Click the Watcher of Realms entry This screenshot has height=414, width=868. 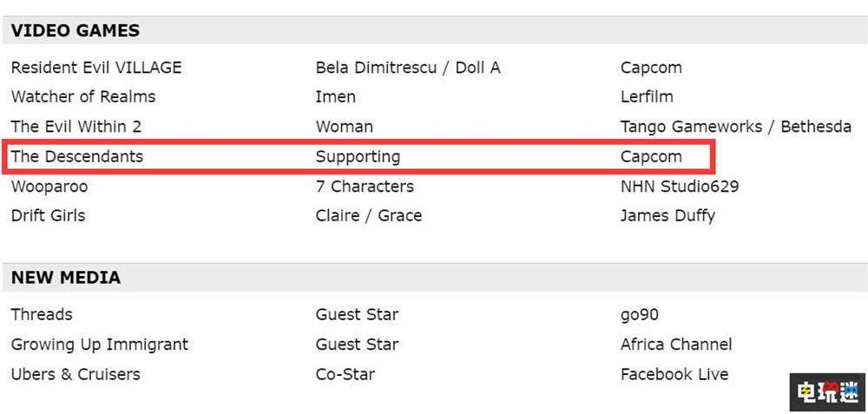tap(83, 96)
